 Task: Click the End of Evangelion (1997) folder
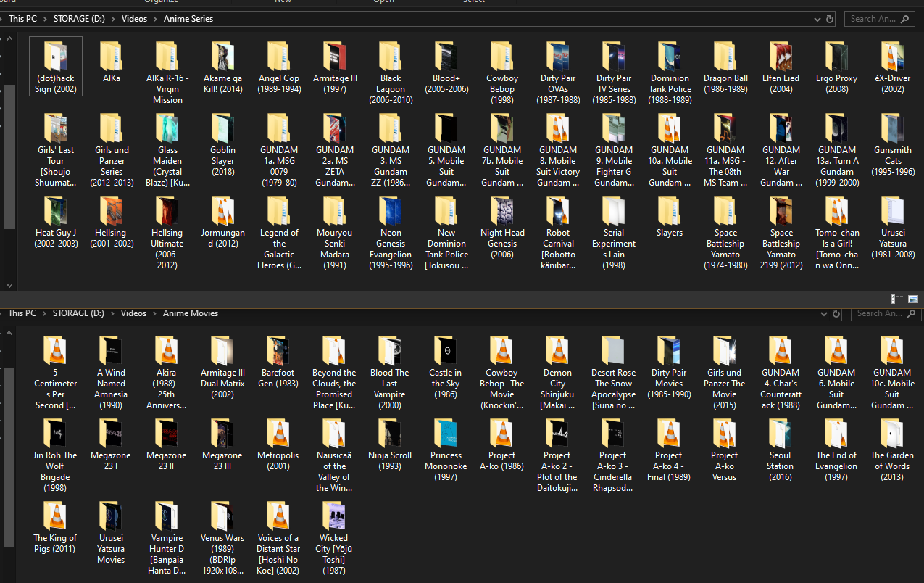836,449
